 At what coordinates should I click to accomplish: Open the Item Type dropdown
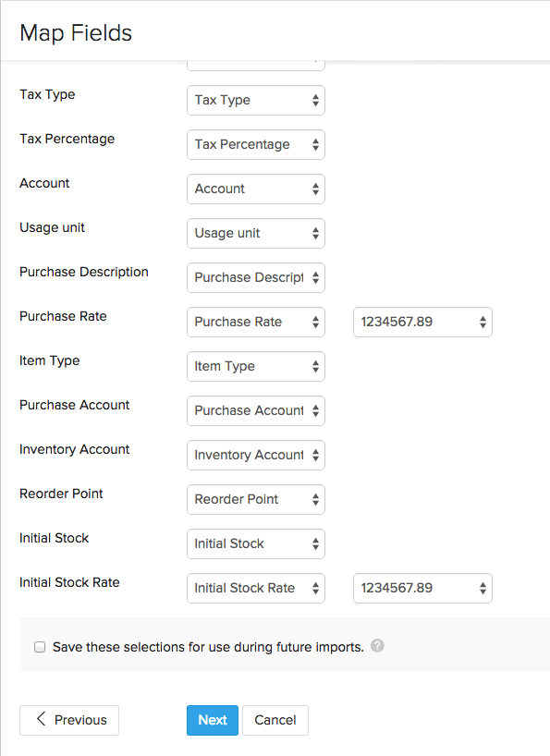click(x=256, y=366)
